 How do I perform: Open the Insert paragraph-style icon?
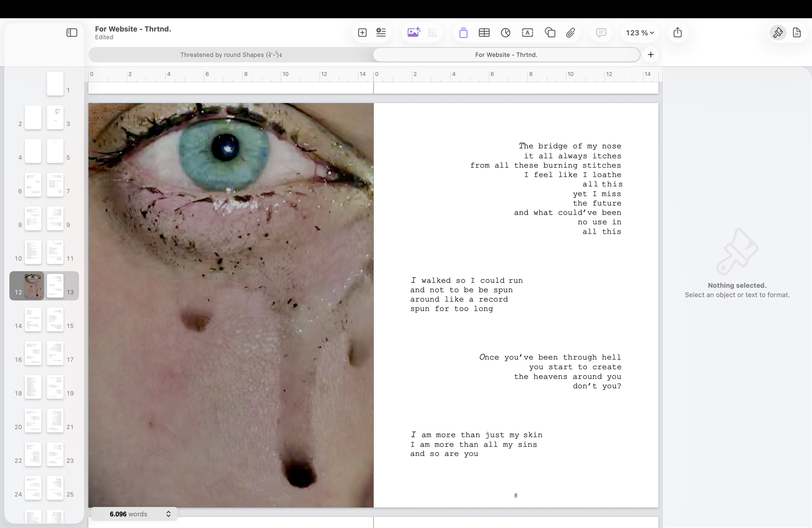click(381, 33)
